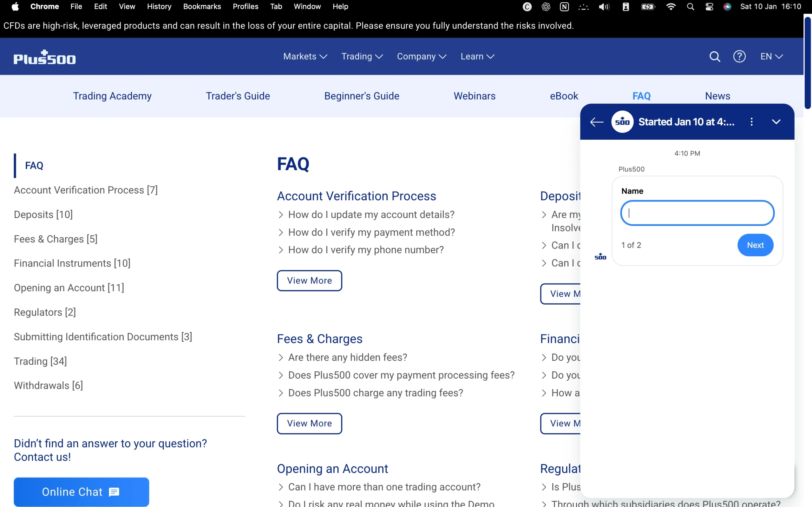Click View More under Fees & Charges

point(309,424)
